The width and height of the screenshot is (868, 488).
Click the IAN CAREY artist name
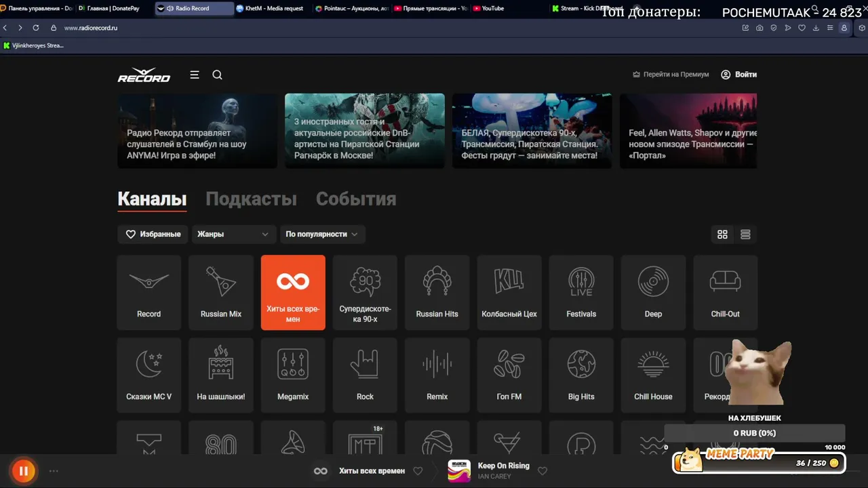(x=494, y=476)
